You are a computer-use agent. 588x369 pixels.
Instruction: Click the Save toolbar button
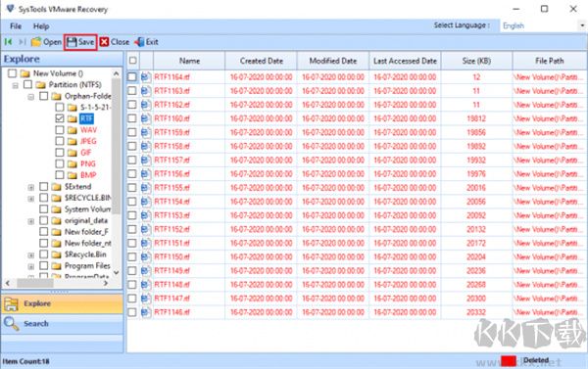(80, 42)
